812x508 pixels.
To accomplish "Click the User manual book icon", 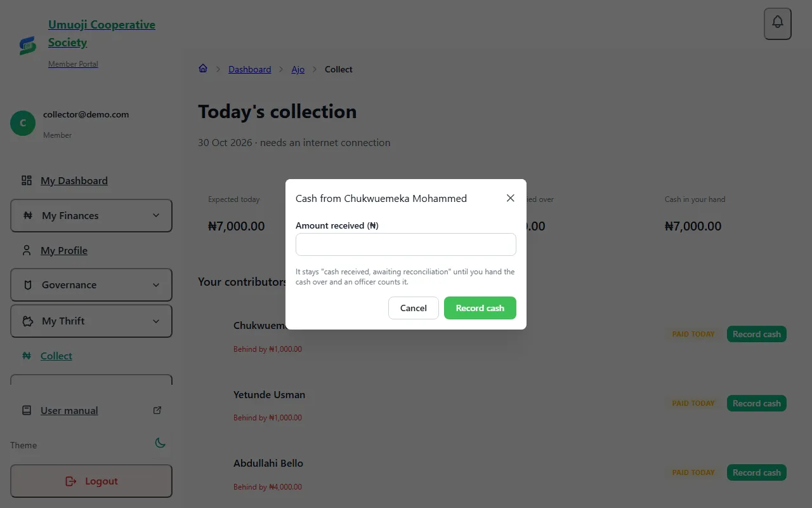I will pyautogui.click(x=27, y=410).
